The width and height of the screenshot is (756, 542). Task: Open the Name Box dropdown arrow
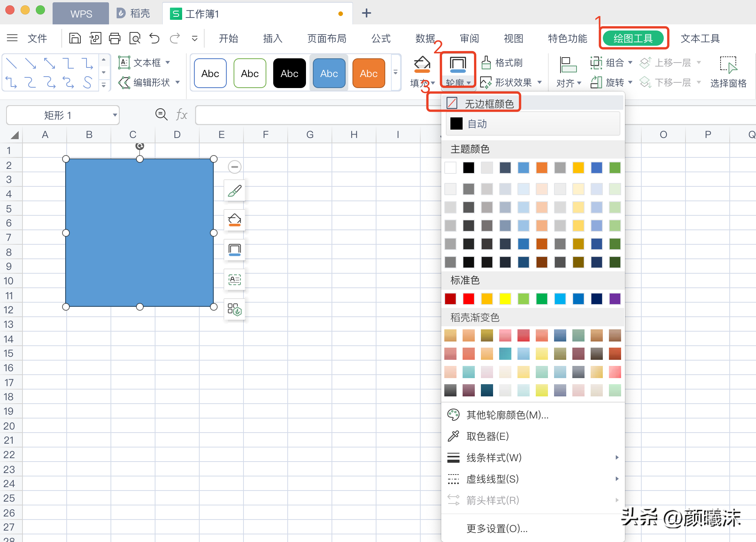point(115,115)
